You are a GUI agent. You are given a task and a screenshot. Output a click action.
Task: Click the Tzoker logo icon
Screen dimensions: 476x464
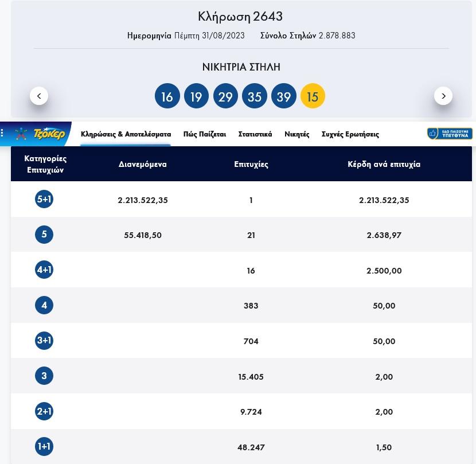pyautogui.click(x=41, y=134)
